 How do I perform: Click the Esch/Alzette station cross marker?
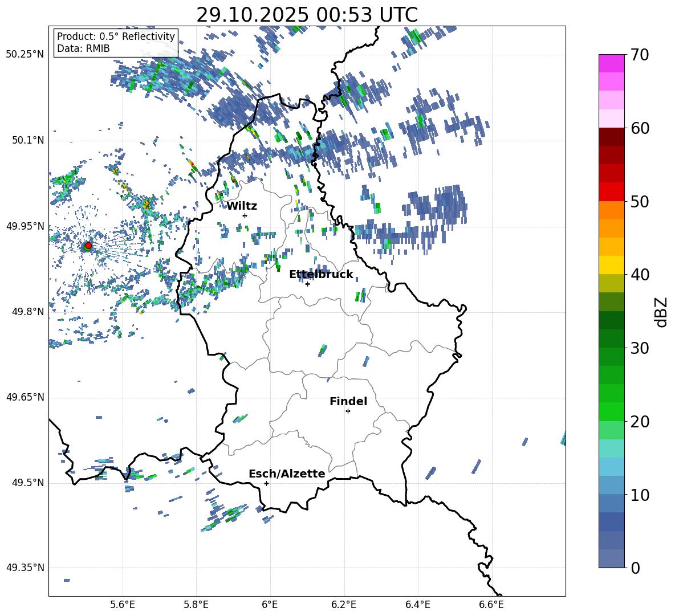[x=266, y=483]
